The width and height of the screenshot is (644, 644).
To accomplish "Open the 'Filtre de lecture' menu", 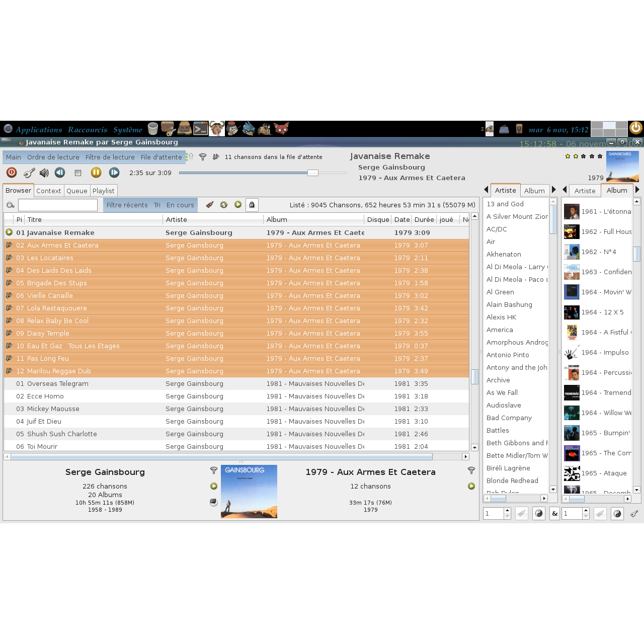I will [x=110, y=157].
